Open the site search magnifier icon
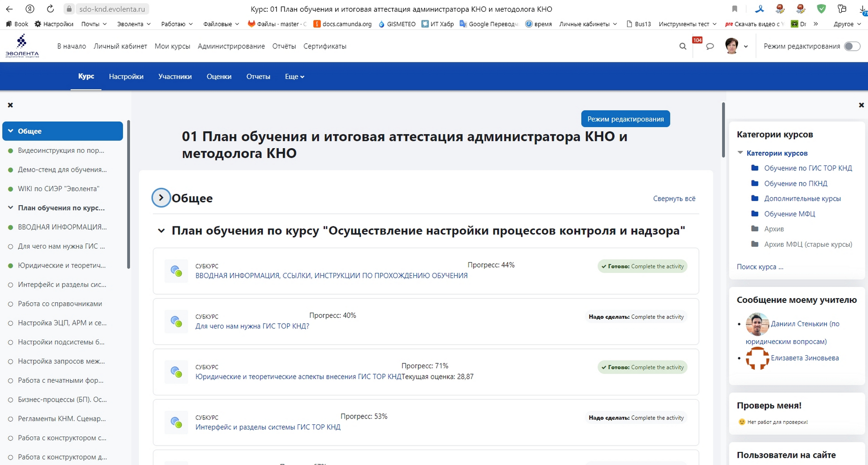This screenshot has width=868, height=465. tap(683, 46)
